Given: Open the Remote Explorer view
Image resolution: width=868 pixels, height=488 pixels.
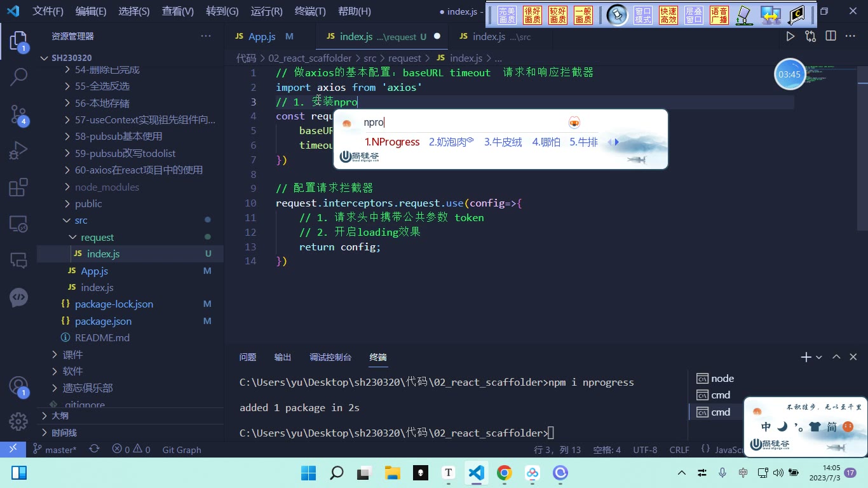Looking at the screenshot, I should tap(18, 224).
